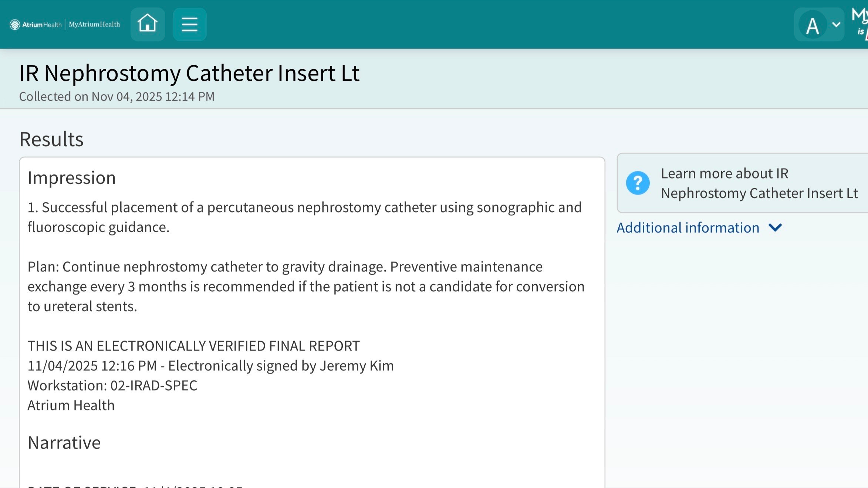Click the Results heading
The height and width of the screenshot is (488, 868).
click(51, 139)
